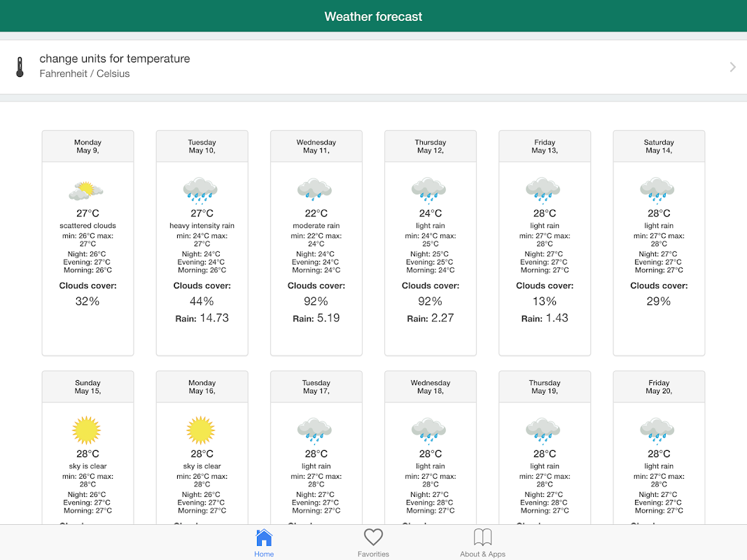Open the change units for temperature row
The image size is (747, 560).
(x=374, y=66)
